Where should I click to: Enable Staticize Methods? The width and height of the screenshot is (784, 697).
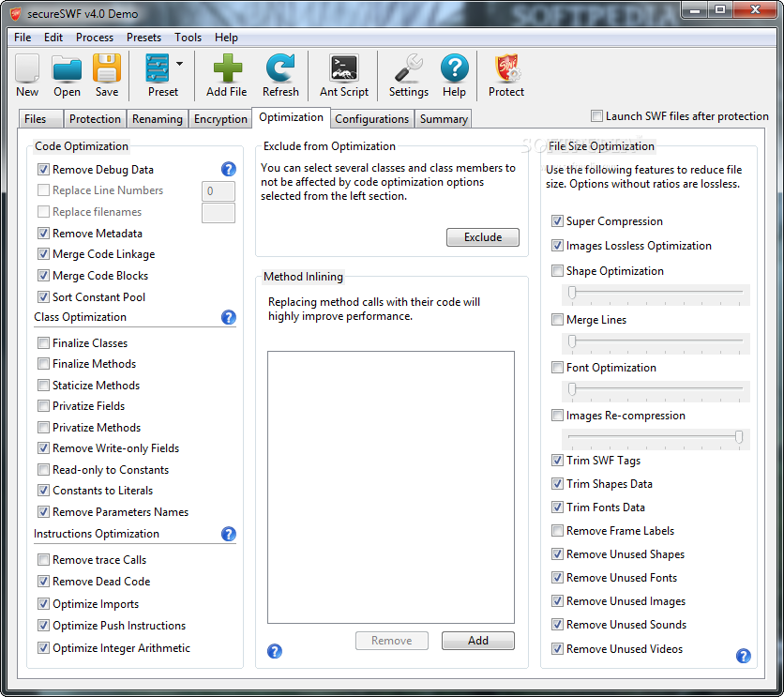(43, 385)
